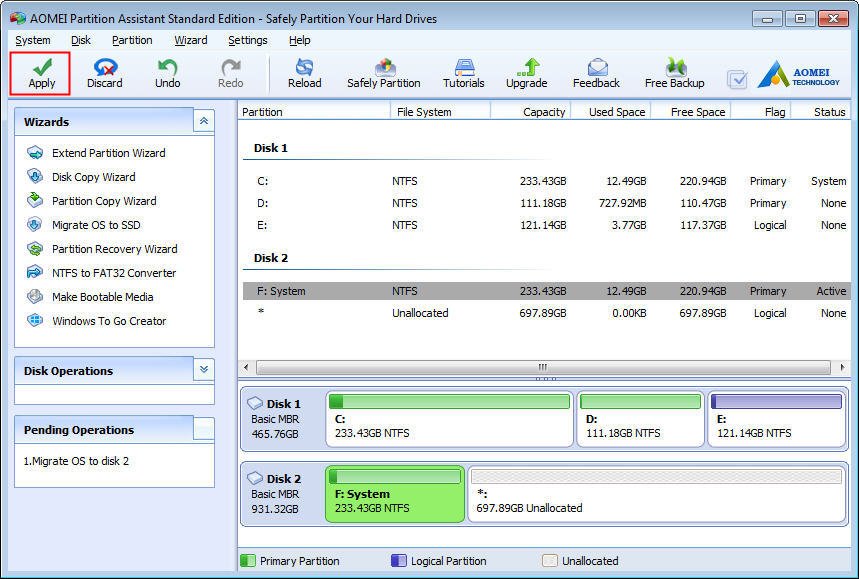859x579 pixels.
Task: Sort by the Flag column header
Action: click(760, 112)
